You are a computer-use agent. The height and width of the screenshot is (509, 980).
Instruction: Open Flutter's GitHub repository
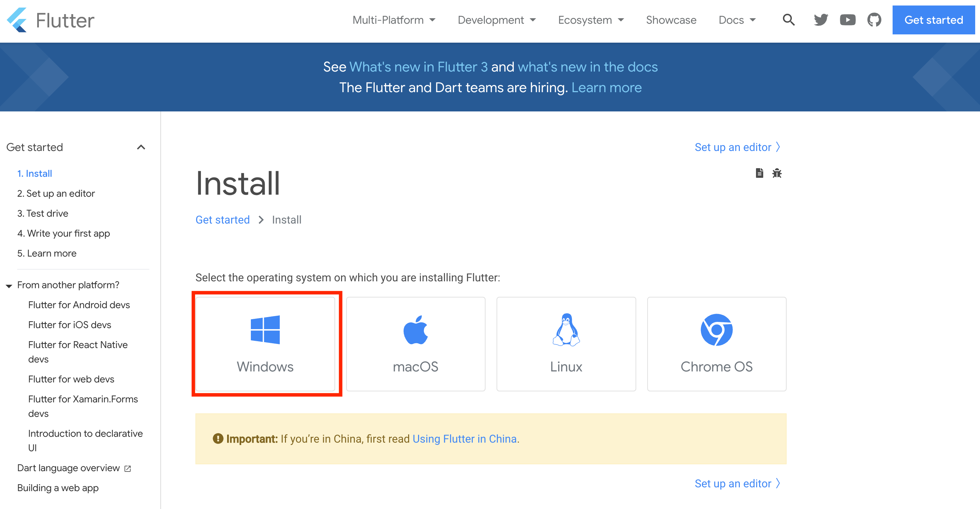874,20
